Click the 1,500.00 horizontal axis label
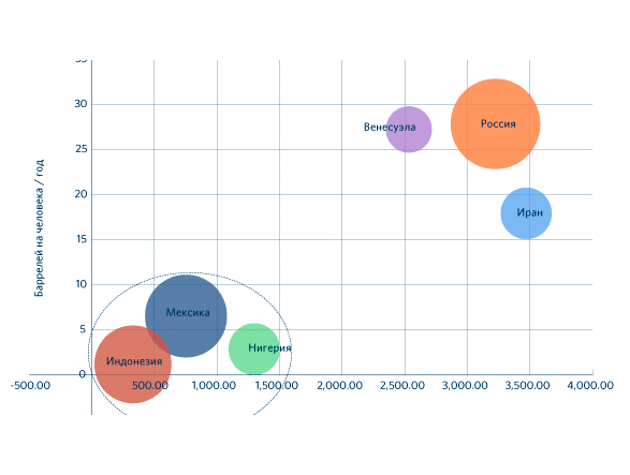 (276, 385)
